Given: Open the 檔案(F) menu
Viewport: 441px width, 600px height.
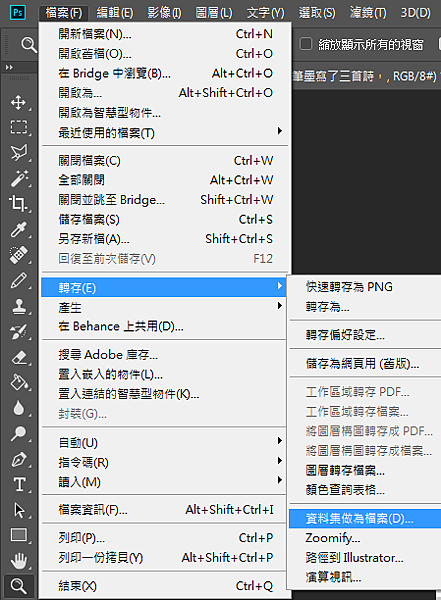Looking at the screenshot, I should (64, 13).
